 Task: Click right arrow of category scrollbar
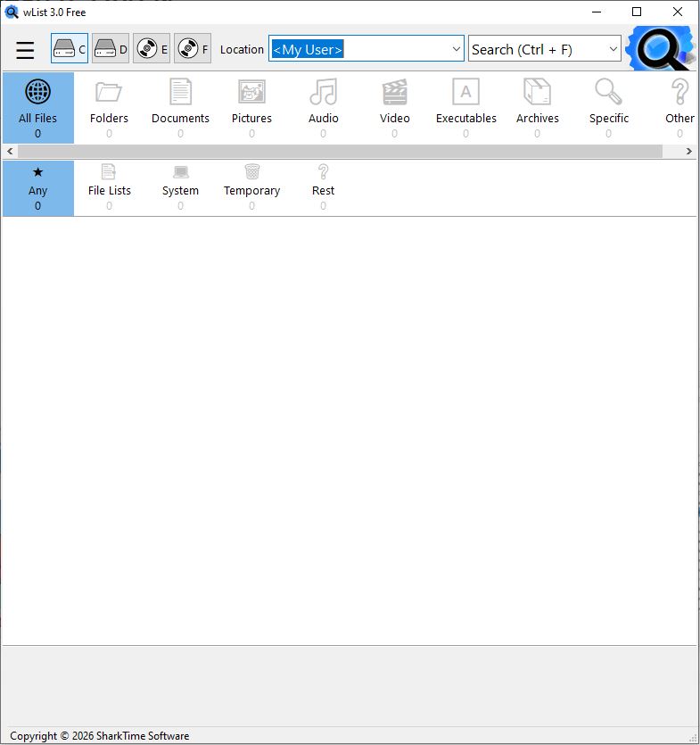click(689, 152)
